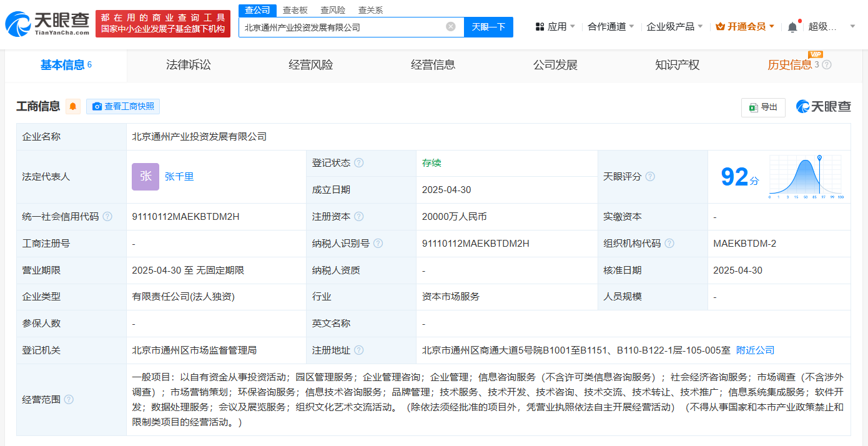The height and width of the screenshot is (446, 868).
Task: Expand the 企业级产品 dropdown
Action: point(674,26)
